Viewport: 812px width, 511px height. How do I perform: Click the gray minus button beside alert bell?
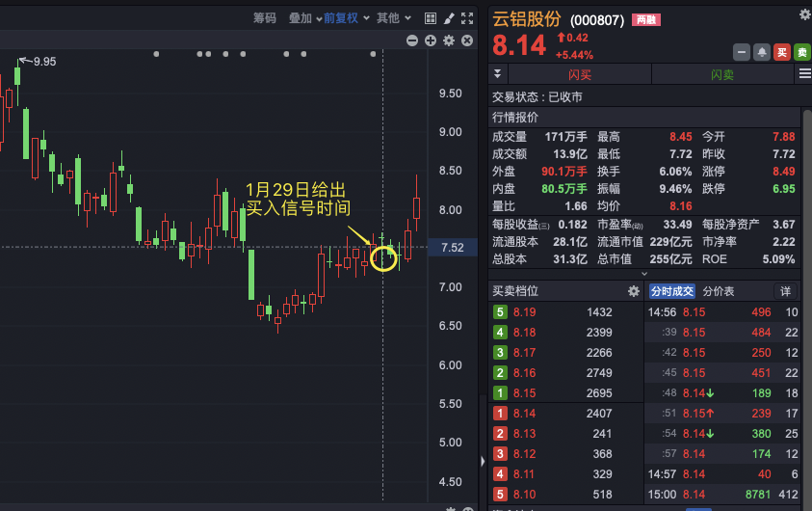pos(742,52)
